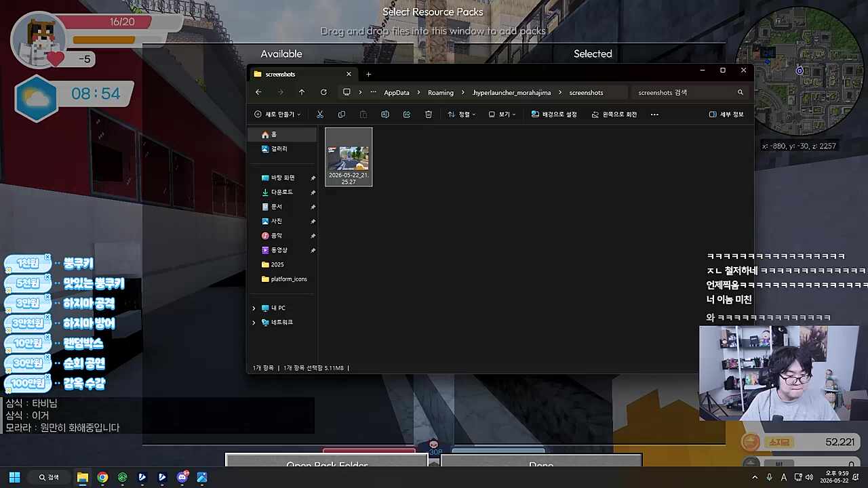The width and height of the screenshot is (868, 488).
Task: Close the screenshots tab
Action: point(349,74)
